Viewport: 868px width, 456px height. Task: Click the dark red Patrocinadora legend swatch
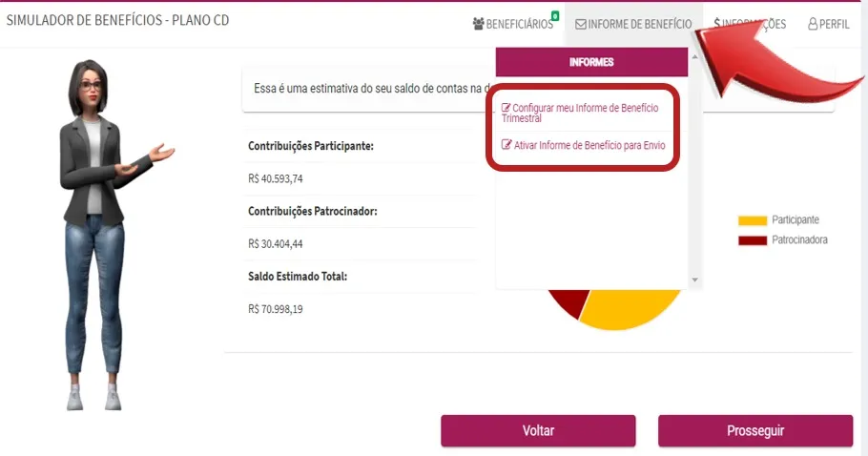coord(753,240)
